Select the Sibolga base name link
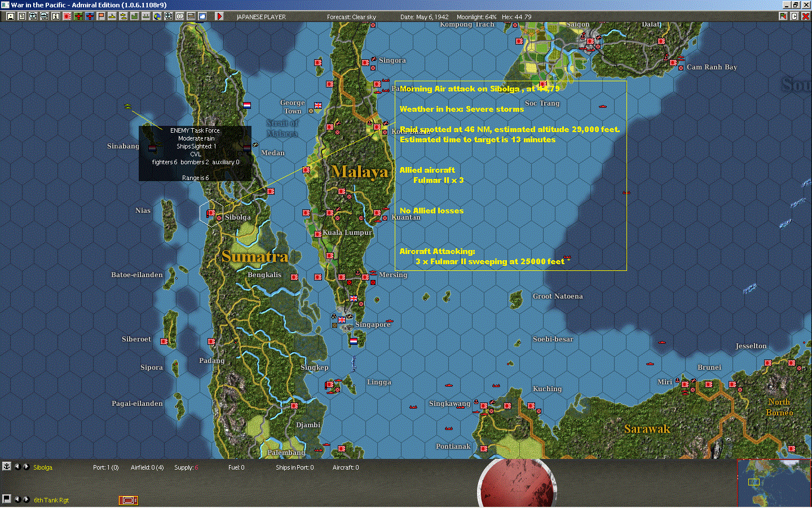Image resolution: width=812 pixels, height=508 pixels. click(43, 467)
